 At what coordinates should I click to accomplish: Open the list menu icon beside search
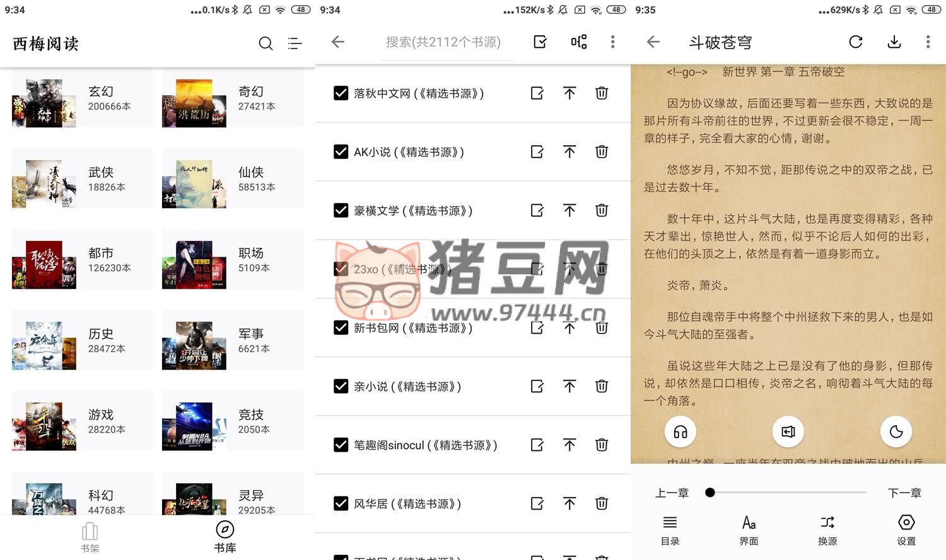pyautogui.click(x=295, y=44)
